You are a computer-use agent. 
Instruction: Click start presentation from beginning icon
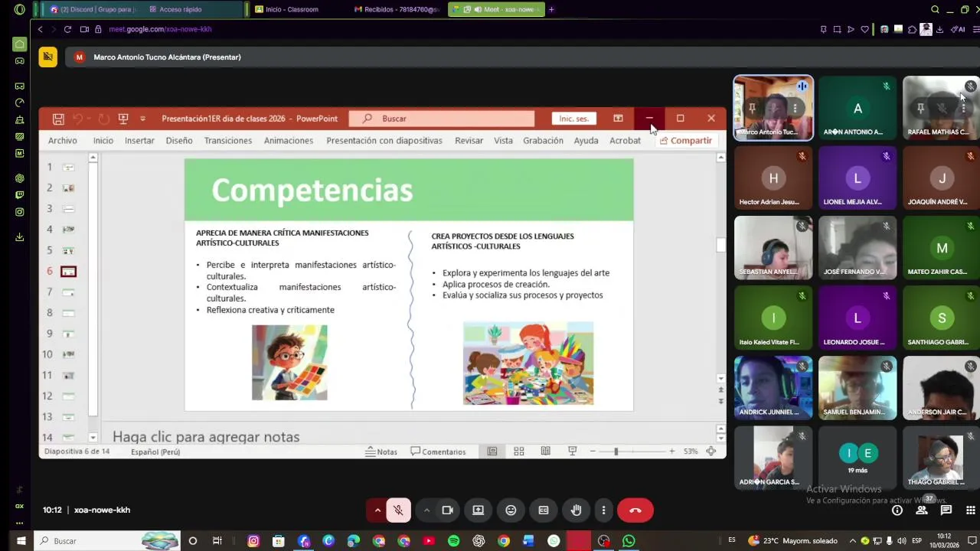[123, 119]
